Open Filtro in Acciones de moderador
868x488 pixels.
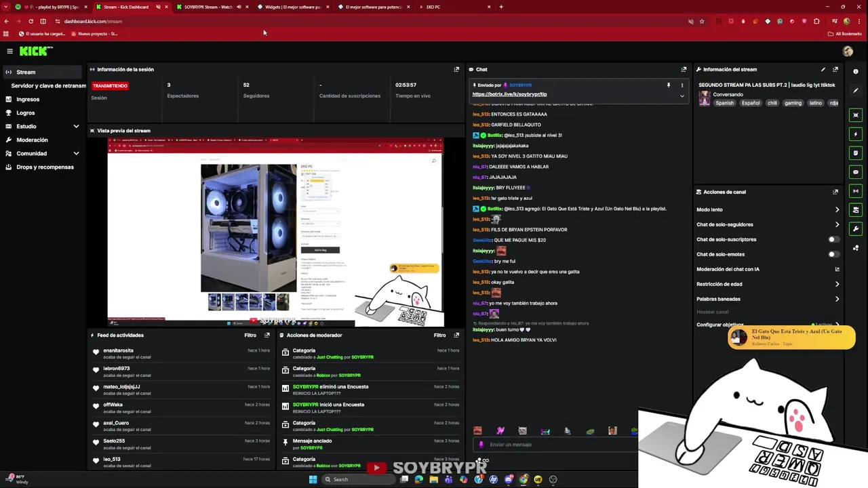[439, 335]
